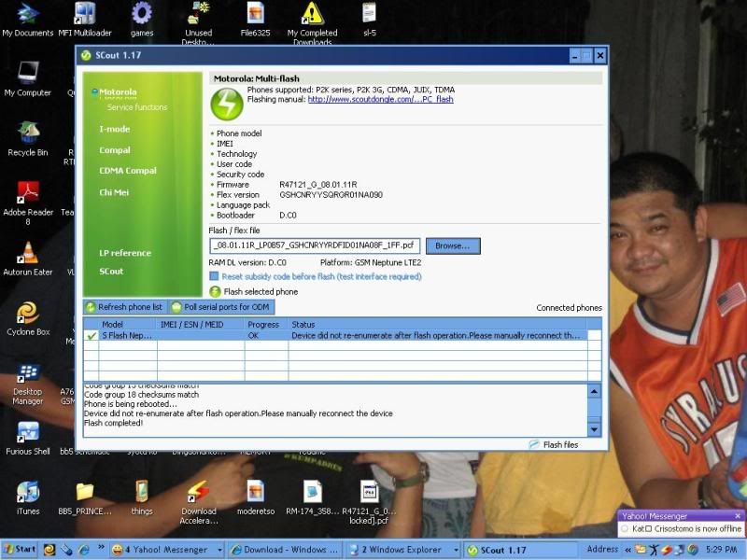
Task: Click the IMEI / ESN / MEID column header
Action: click(201, 324)
